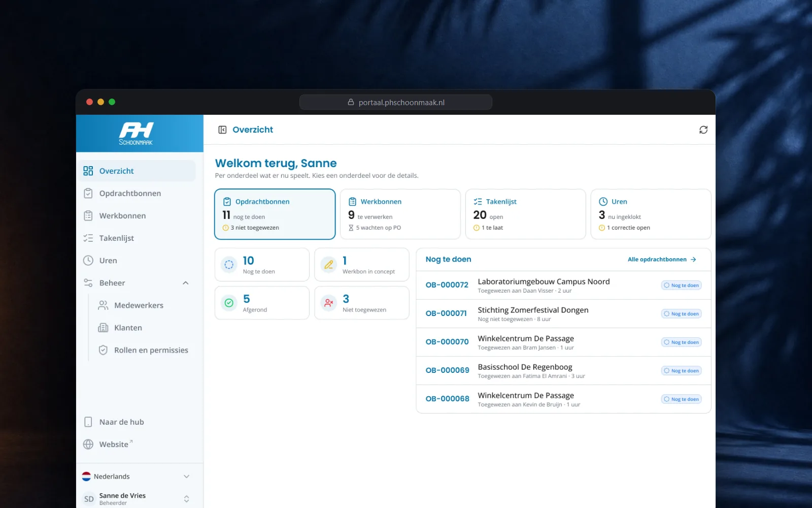Click Nog te doen badge for OB-000070
Image resolution: width=812 pixels, height=508 pixels.
tap(682, 342)
